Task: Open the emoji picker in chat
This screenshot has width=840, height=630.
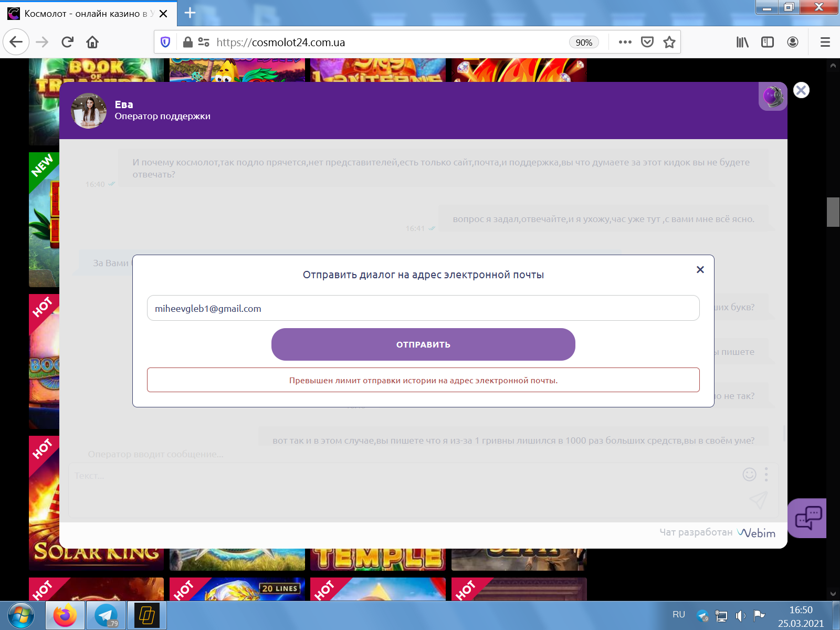Action: pos(749,475)
